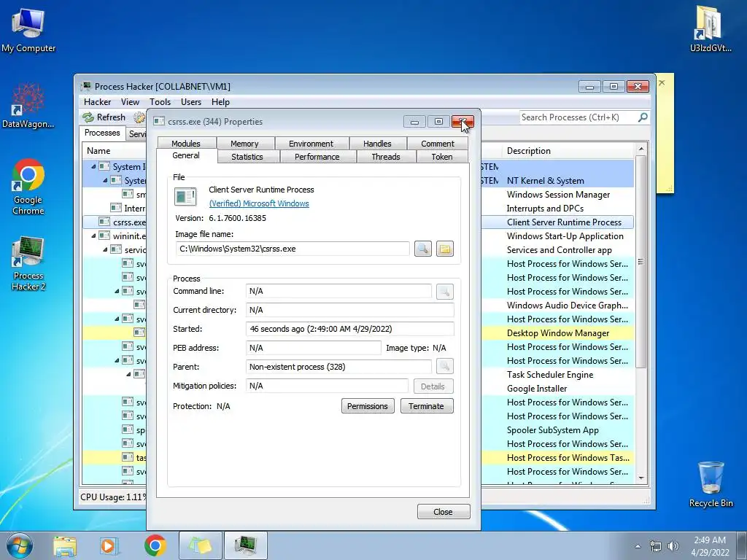Click the Verified Microsoft Windows link

(x=259, y=203)
